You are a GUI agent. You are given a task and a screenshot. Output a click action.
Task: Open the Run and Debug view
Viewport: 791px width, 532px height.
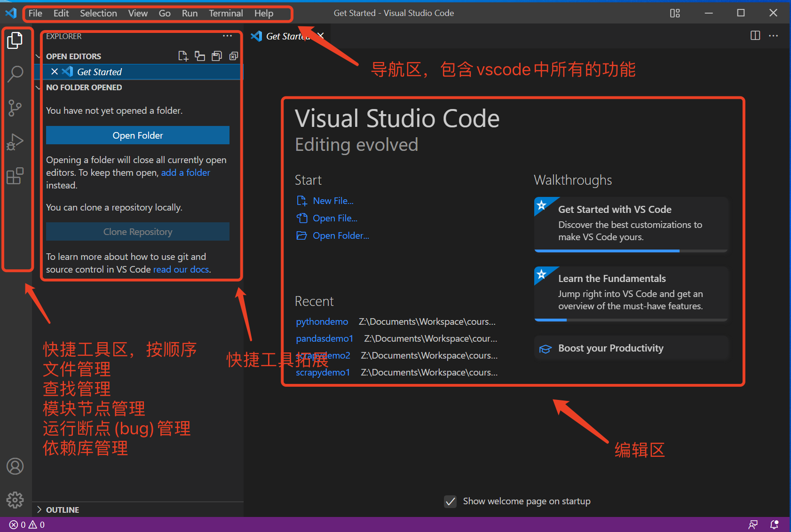[x=15, y=142]
